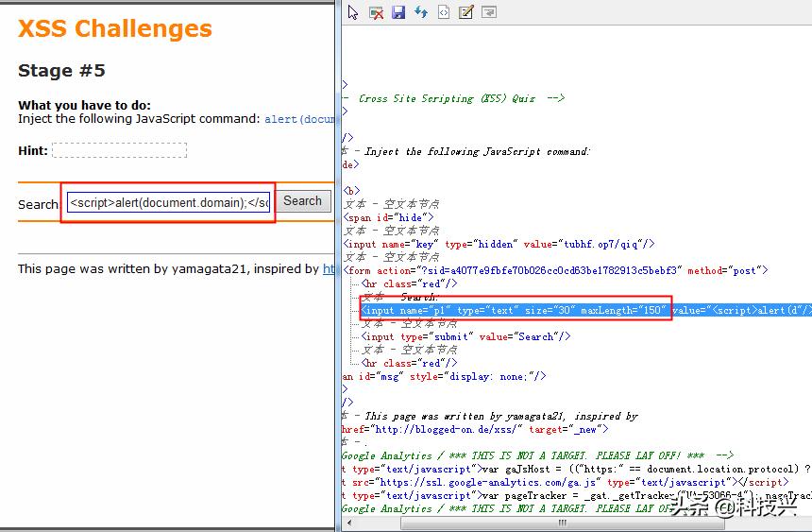Image resolution: width=812 pixels, height=532 pixels.
Task: Select the script node containing var pageTracker
Action: (x=576, y=495)
